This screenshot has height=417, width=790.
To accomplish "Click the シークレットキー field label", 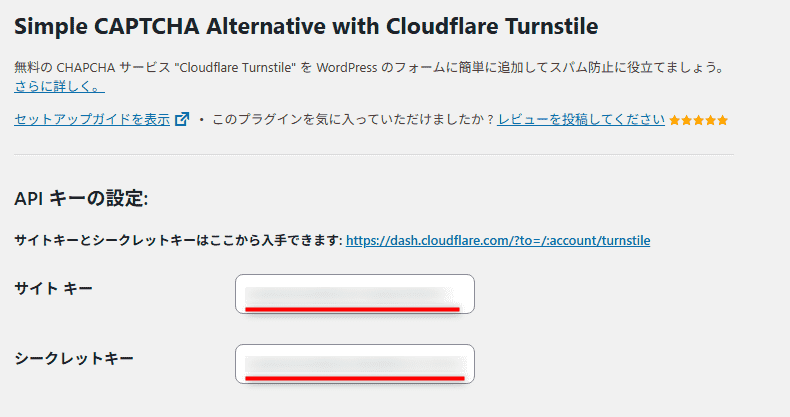I will 74,358.
